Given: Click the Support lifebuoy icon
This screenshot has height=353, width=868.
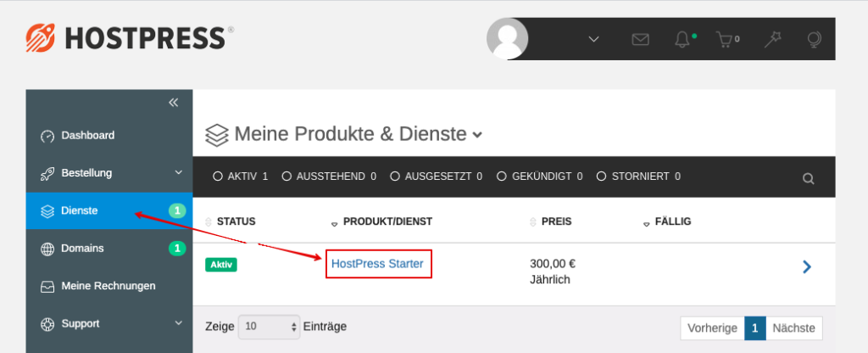Looking at the screenshot, I should click(x=47, y=323).
